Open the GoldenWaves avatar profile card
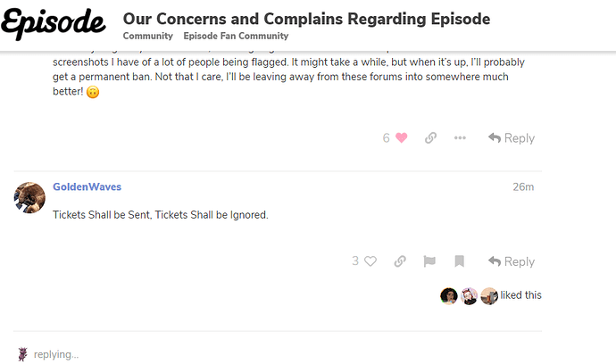Screen dimensions: 616x364 click(x=29, y=197)
